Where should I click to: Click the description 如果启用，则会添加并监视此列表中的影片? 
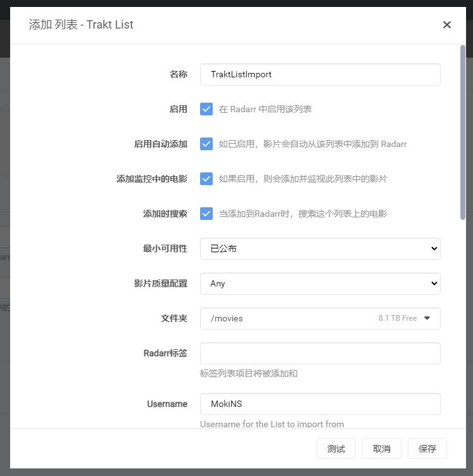coord(303,179)
